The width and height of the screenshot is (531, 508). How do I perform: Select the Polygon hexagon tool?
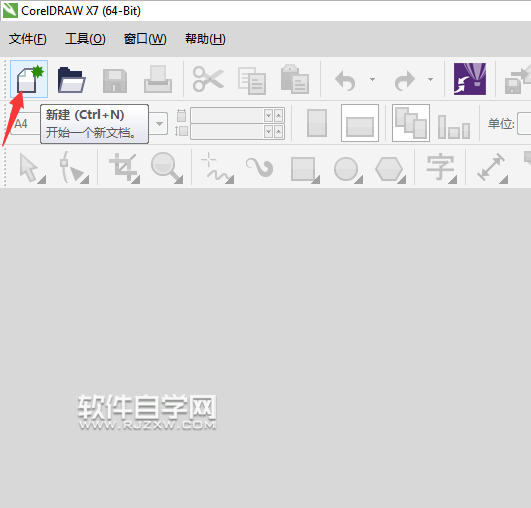[x=390, y=170]
